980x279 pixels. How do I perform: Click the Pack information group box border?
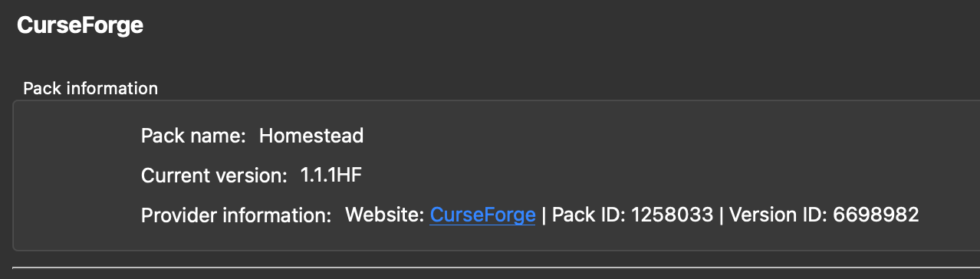coord(14,175)
